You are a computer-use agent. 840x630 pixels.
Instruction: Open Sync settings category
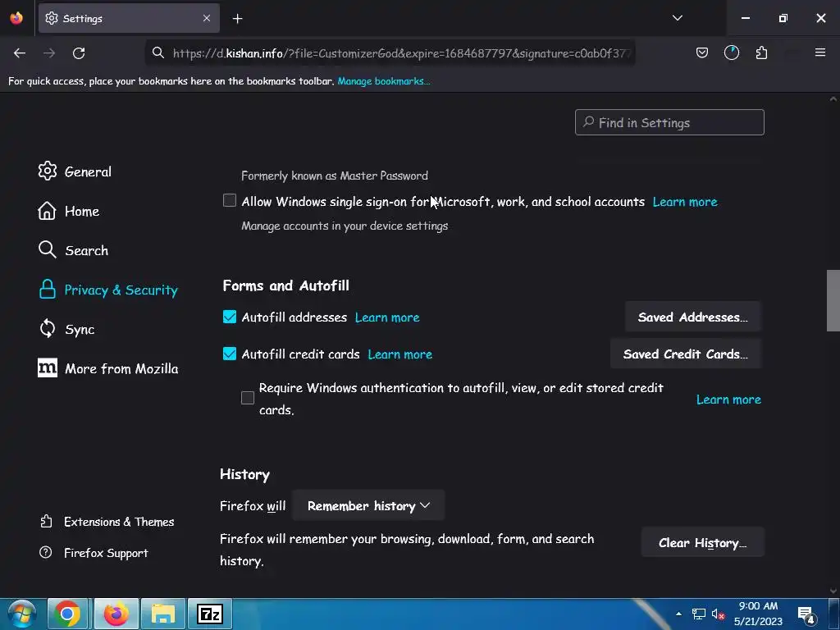(66, 329)
